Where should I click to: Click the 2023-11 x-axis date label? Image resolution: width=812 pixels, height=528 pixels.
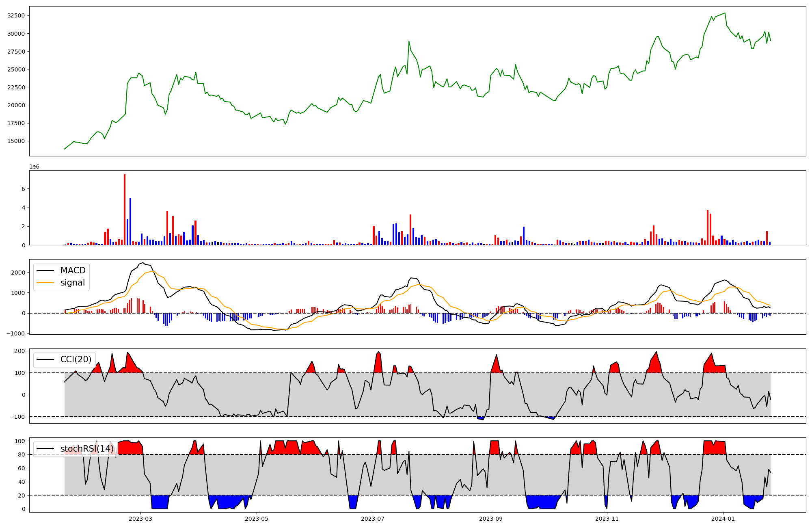[x=607, y=519]
